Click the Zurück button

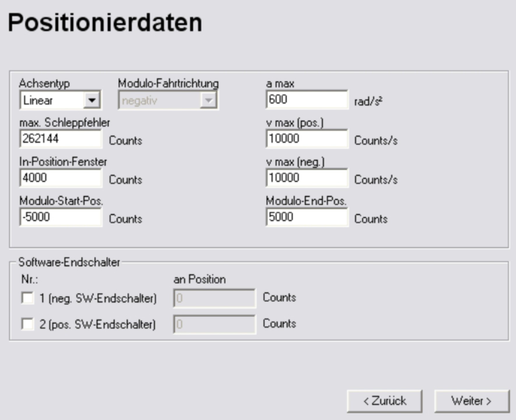tap(384, 401)
